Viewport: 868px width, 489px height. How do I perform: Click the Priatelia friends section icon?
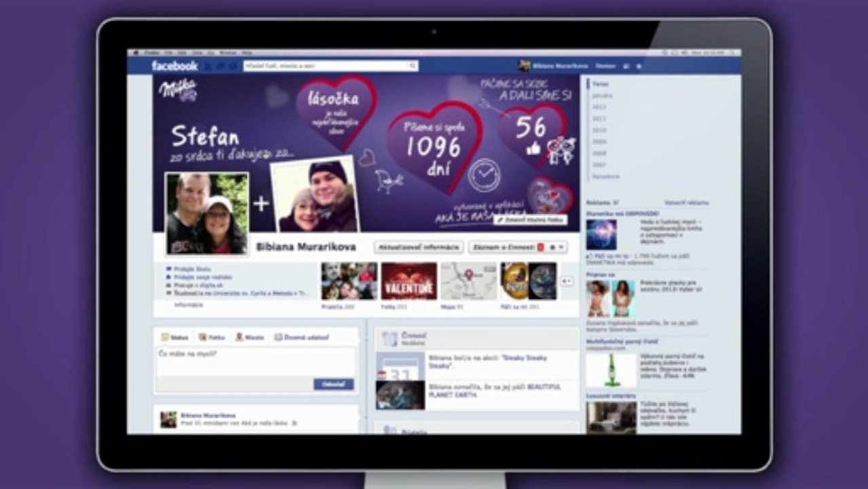tap(390, 431)
